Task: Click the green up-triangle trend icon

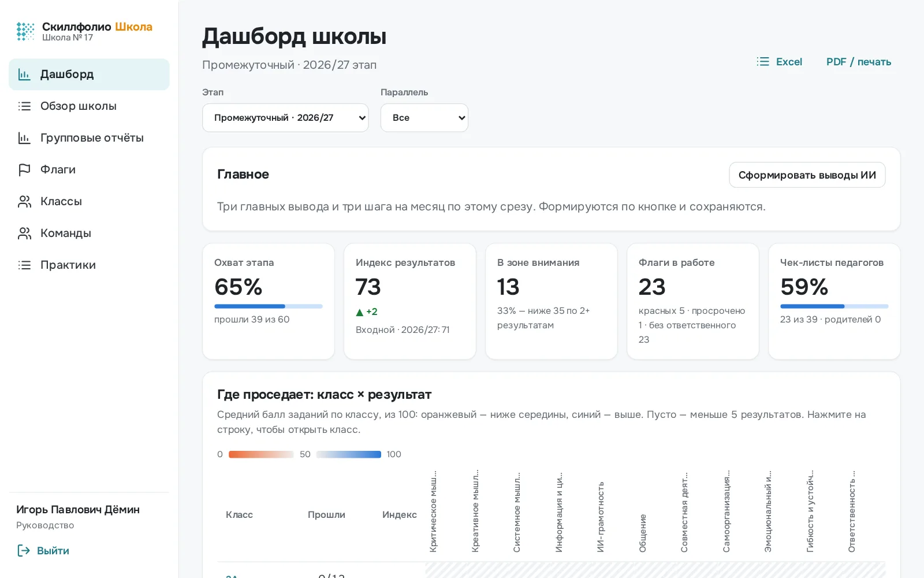Action: (x=360, y=312)
